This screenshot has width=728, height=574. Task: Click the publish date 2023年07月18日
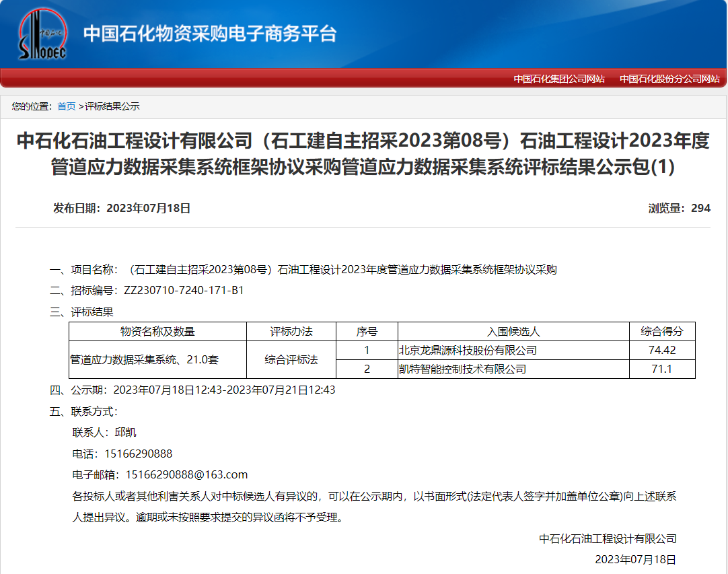[149, 208]
